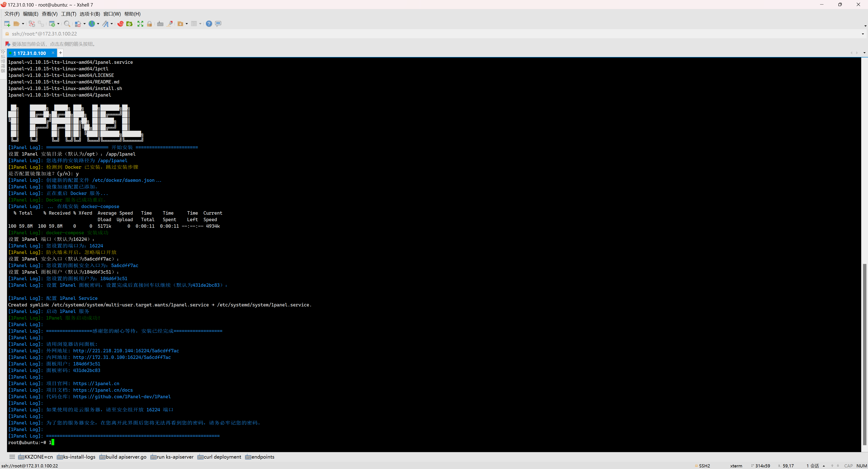
Task: Click the 1 会话 session count status
Action: tap(813, 466)
